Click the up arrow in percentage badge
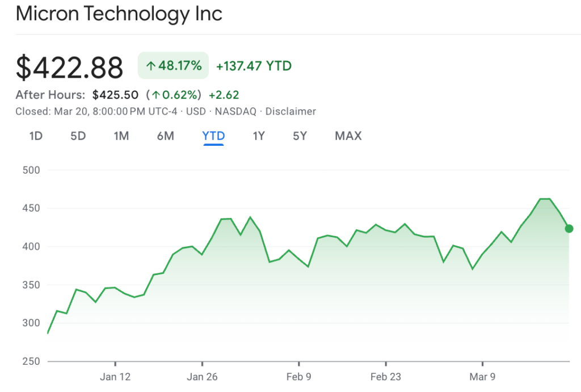The image size is (581, 392). pos(151,66)
